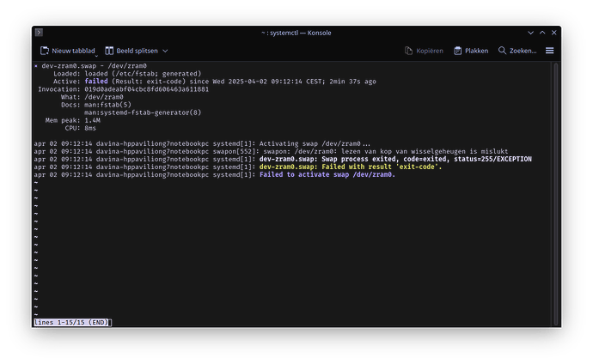Screen dimensions: 593x364
Task: Click the Beeld splitsen split view button
Action: pos(131,51)
